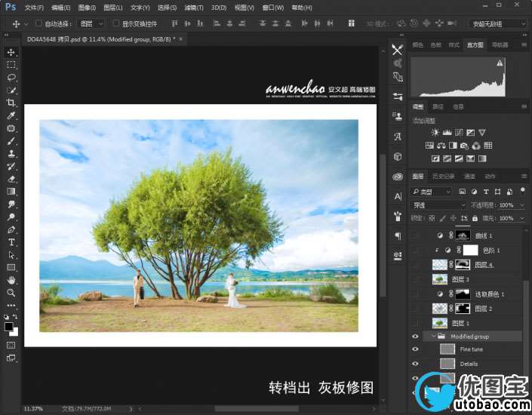This screenshot has height=415, width=532.
Task: Select the Eyedropper tool
Action: (x=11, y=115)
